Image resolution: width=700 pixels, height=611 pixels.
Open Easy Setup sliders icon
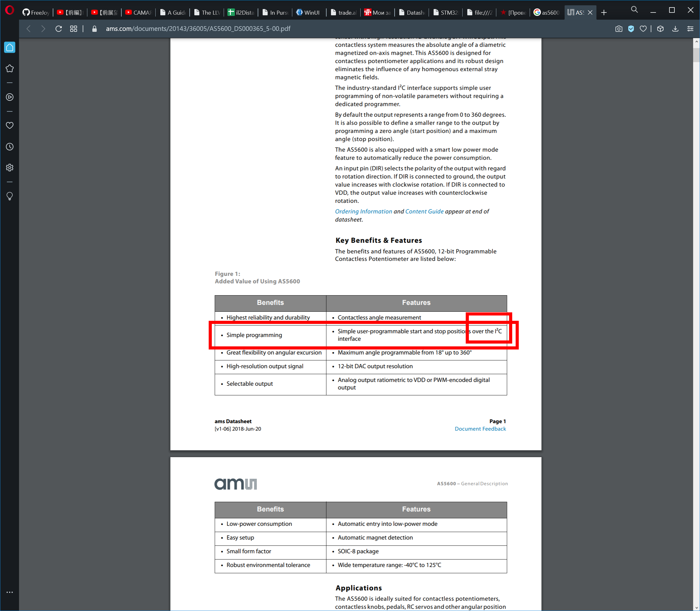(x=690, y=29)
